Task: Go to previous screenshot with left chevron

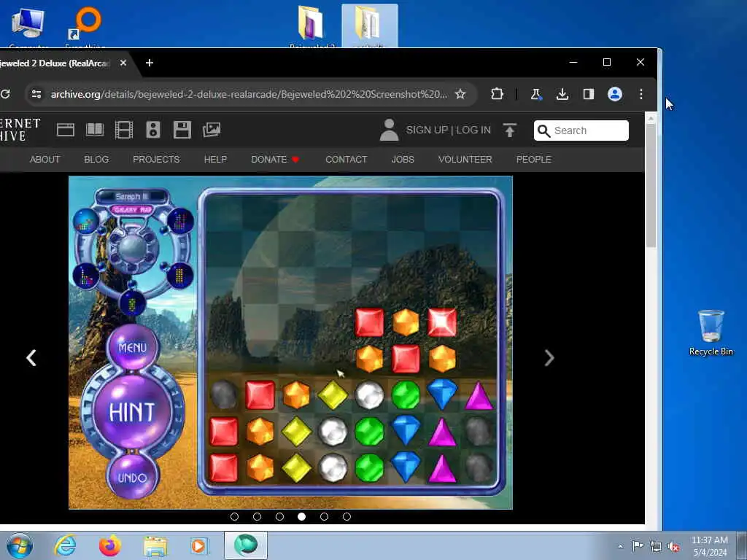Action: coord(31,357)
